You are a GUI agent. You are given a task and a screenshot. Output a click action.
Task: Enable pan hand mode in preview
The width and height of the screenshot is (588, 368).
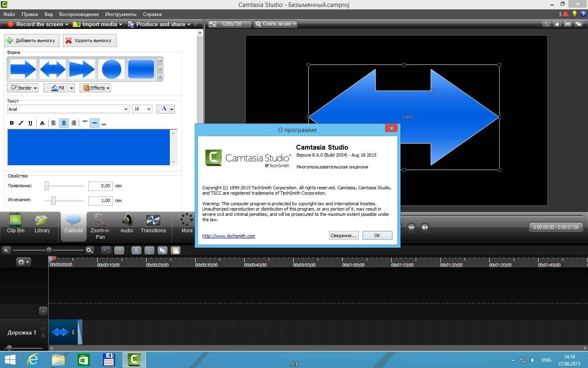tap(557, 24)
